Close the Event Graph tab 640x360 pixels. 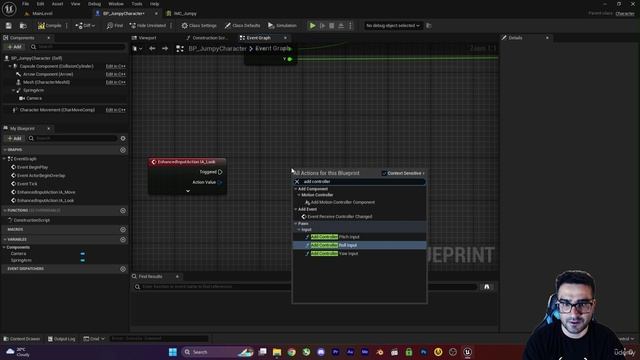pyautogui.click(x=285, y=38)
